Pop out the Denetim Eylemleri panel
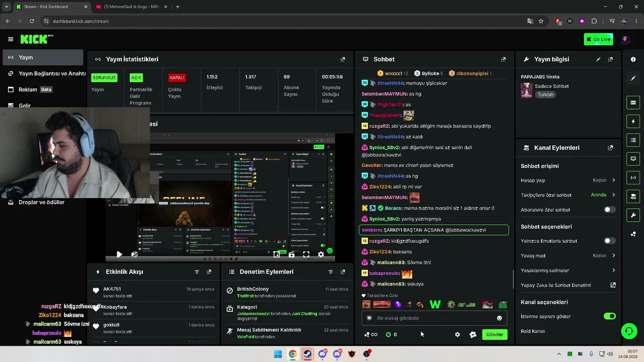 (x=343, y=272)
